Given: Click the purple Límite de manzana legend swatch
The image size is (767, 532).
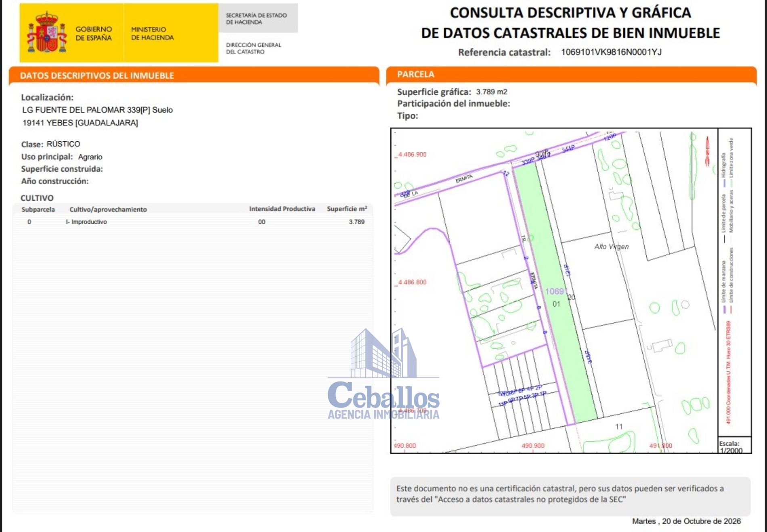Looking at the screenshot, I should point(725,310).
